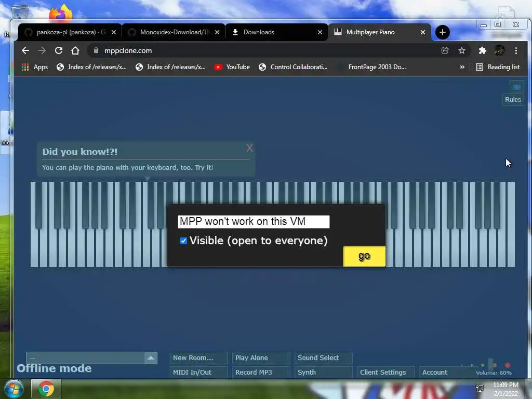Open the YouTube bookmark
Screen dimensions: 532x399
[x=232, y=67]
